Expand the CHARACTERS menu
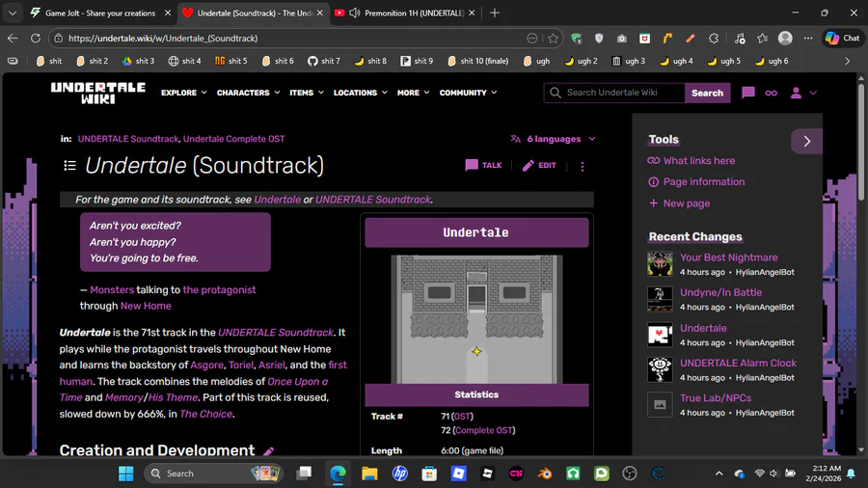Screen dimensions: 868x488 (248, 93)
